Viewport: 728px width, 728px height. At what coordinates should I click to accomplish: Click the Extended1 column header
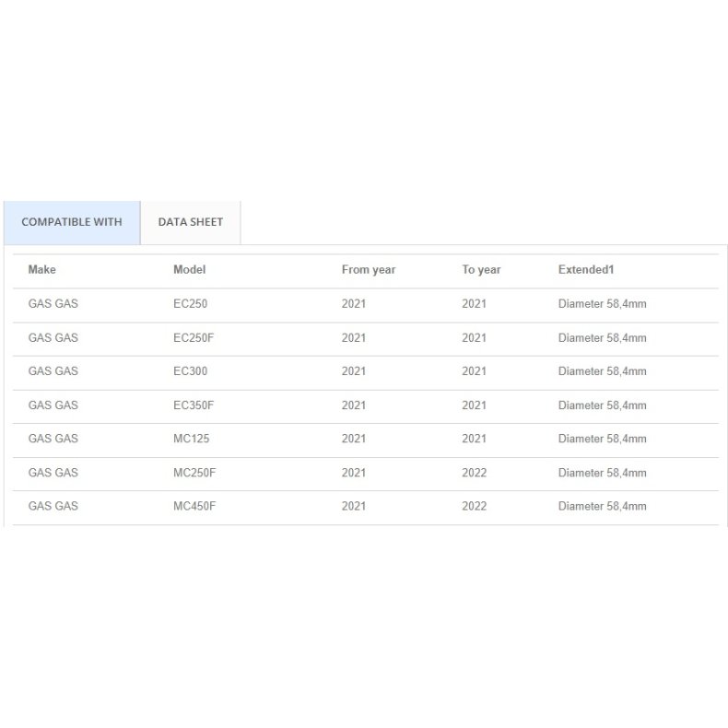pos(586,270)
